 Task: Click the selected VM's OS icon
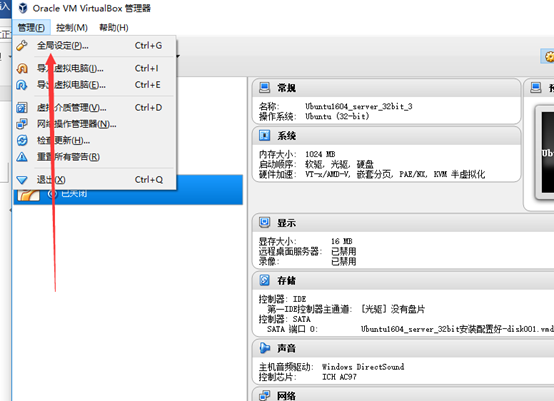[x=28, y=195]
